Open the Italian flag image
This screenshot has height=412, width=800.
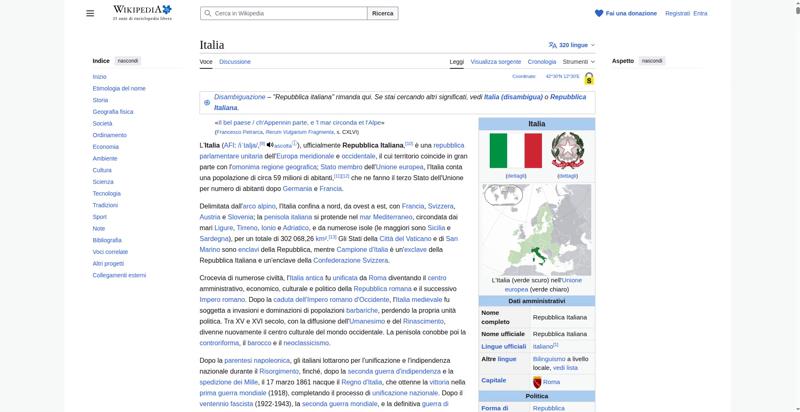pos(515,151)
